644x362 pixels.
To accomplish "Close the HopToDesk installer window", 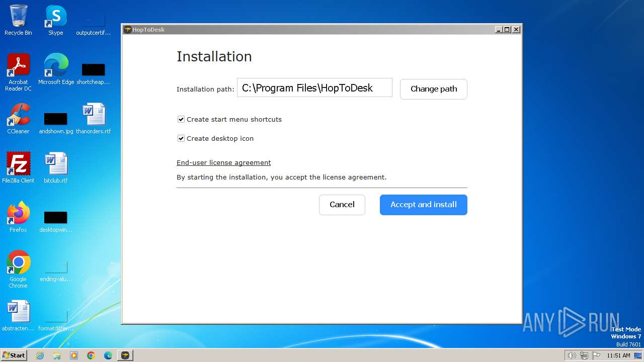I will click(x=516, y=30).
